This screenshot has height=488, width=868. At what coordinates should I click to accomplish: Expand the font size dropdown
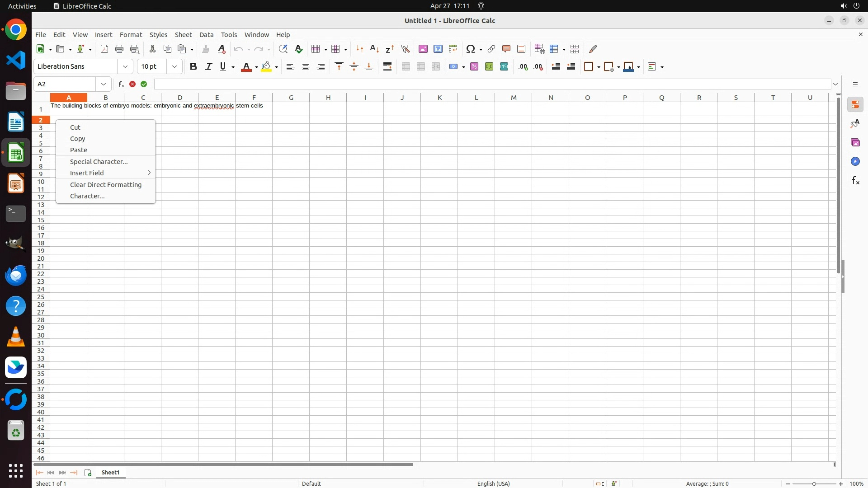point(175,66)
